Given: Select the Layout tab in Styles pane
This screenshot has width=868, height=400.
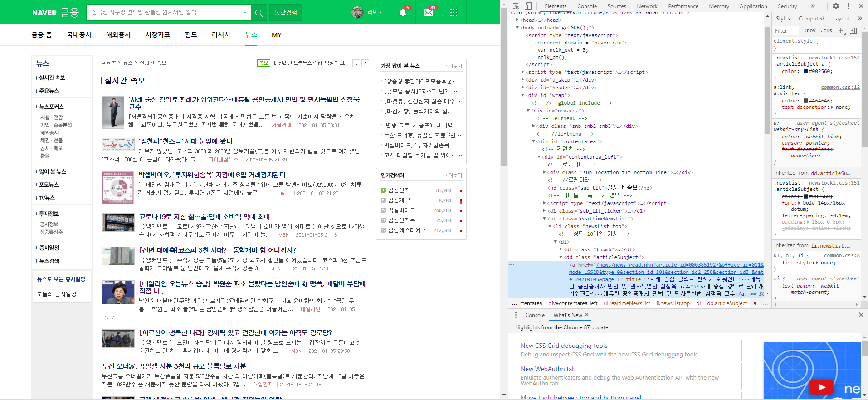Looking at the screenshot, I should [841, 19].
